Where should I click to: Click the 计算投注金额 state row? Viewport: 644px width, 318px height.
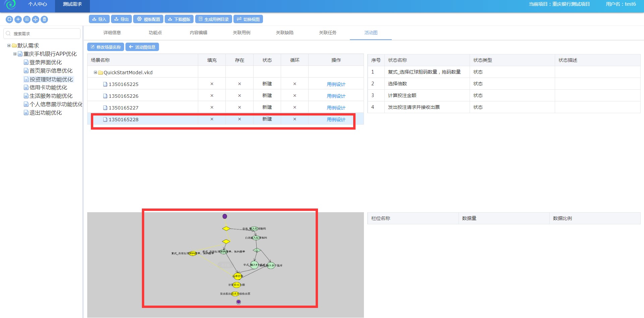pyautogui.click(x=504, y=95)
